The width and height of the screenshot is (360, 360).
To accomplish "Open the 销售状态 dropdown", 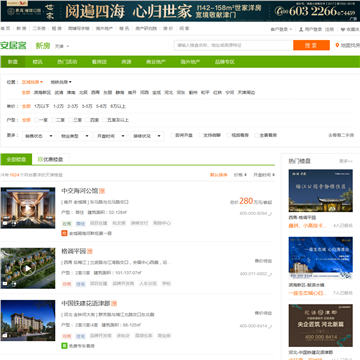I will click(39, 136).
